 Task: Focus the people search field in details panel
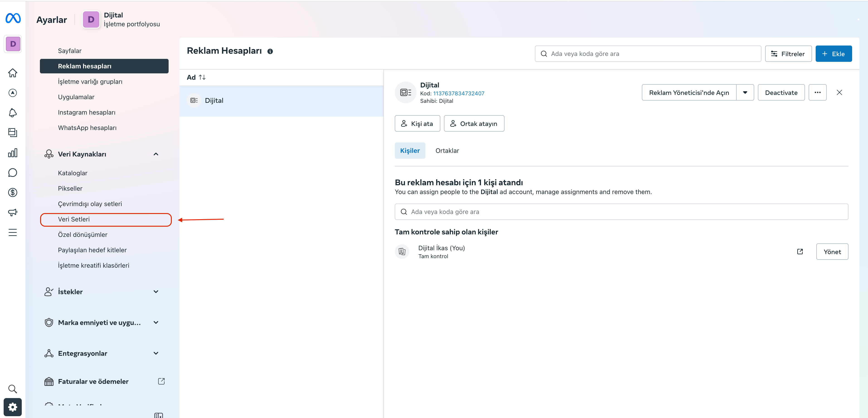tap(621, 212)
